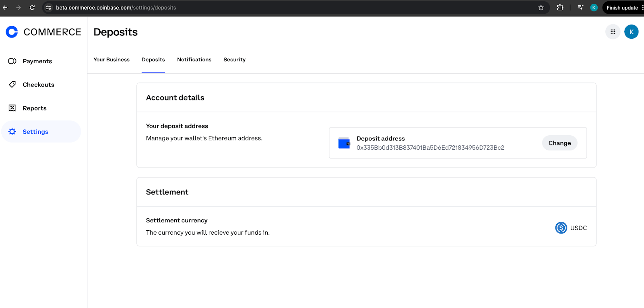Click 'The currency you will recieve your funds in.'
The width and height of the screenshot is (644, 308).
[x=208, y=232]
